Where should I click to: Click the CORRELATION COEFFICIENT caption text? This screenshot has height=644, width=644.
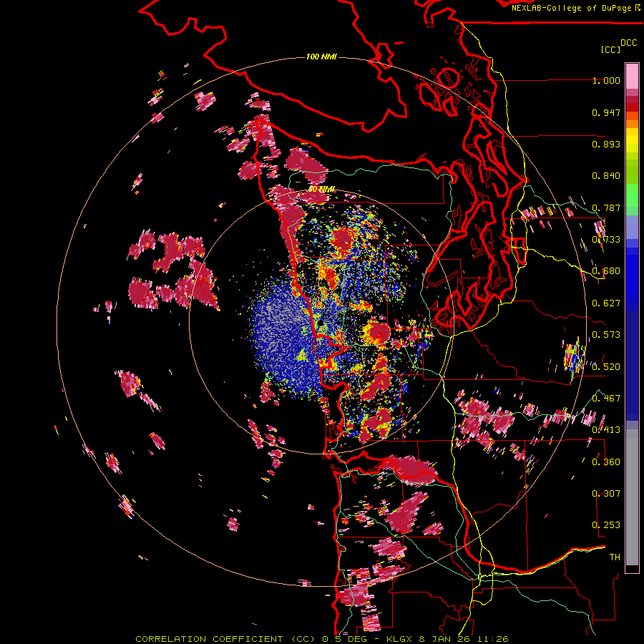click(x=209, y=639)
